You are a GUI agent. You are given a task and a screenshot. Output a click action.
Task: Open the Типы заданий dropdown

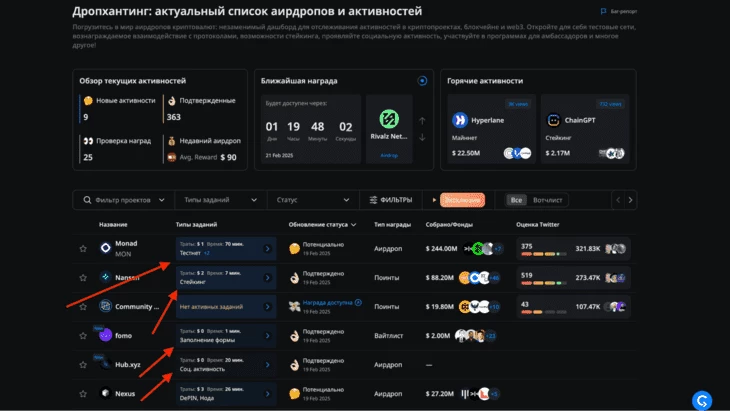tap(221, 200)
